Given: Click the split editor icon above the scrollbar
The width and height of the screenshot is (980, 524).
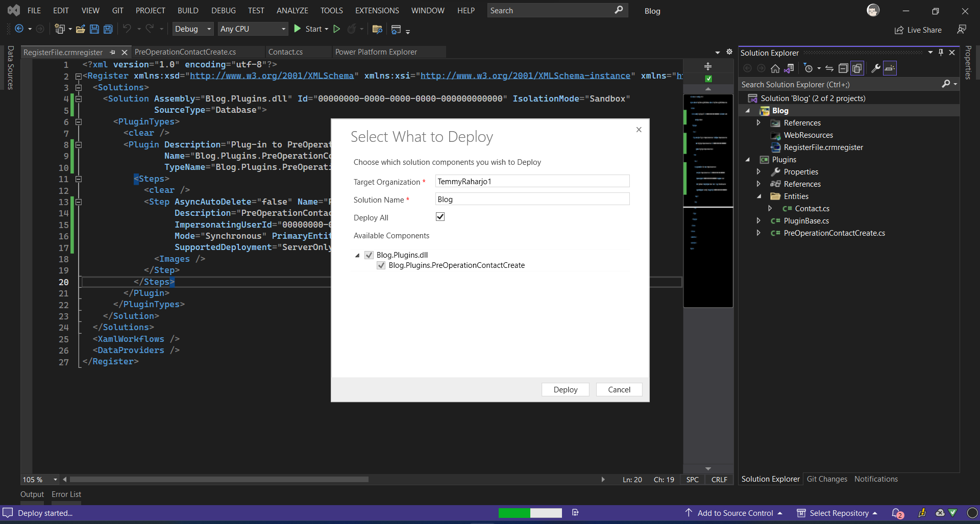Looking at the screenshot, I should click(x=708, y=66).
